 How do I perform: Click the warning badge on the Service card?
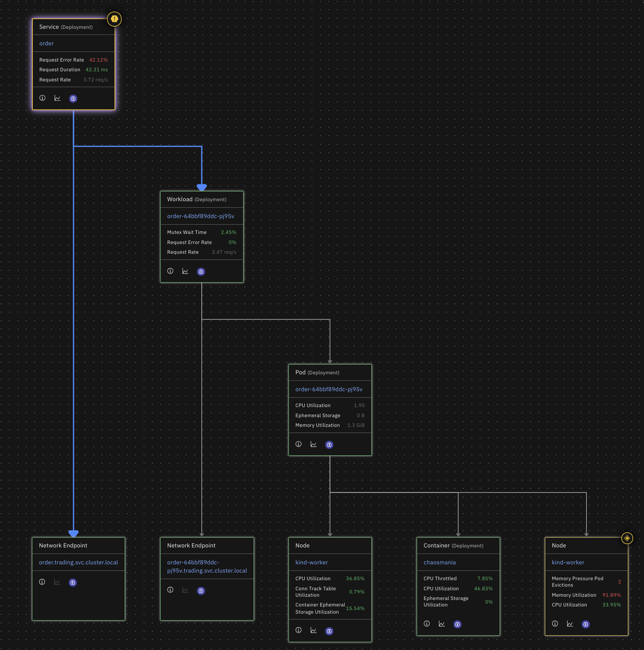(x=114, y=19)
